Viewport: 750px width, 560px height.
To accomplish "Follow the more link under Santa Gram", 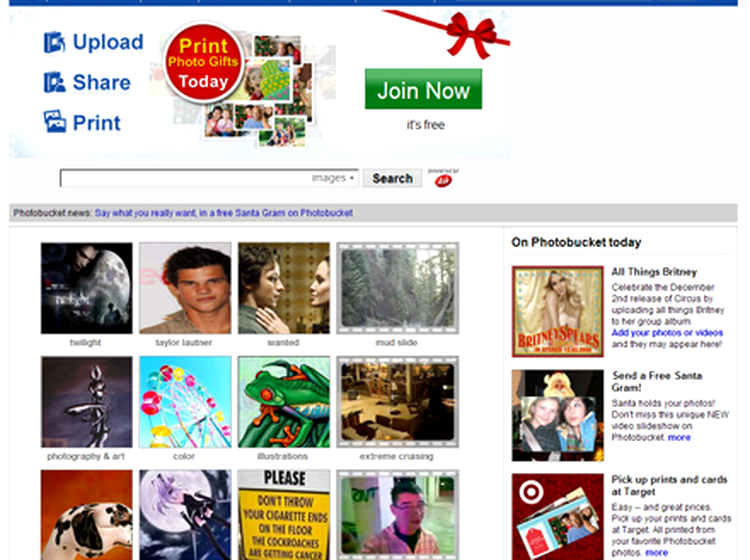I will coord(679,438).
